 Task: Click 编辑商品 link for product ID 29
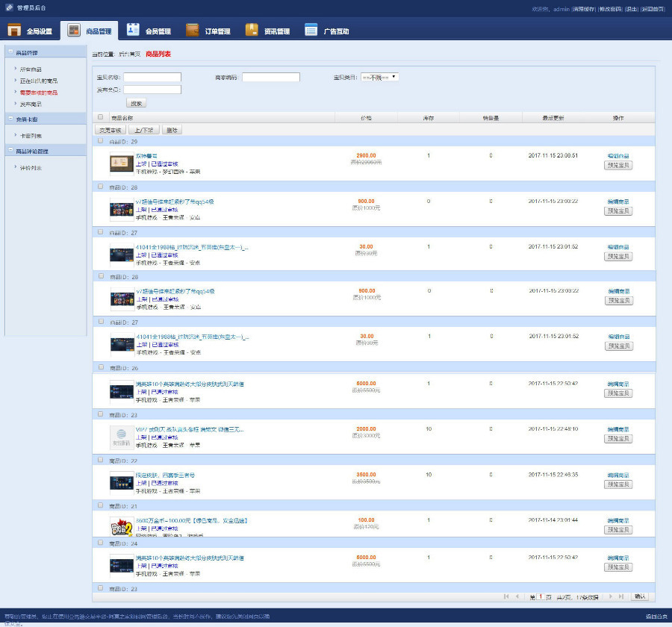tap(617, 156)
